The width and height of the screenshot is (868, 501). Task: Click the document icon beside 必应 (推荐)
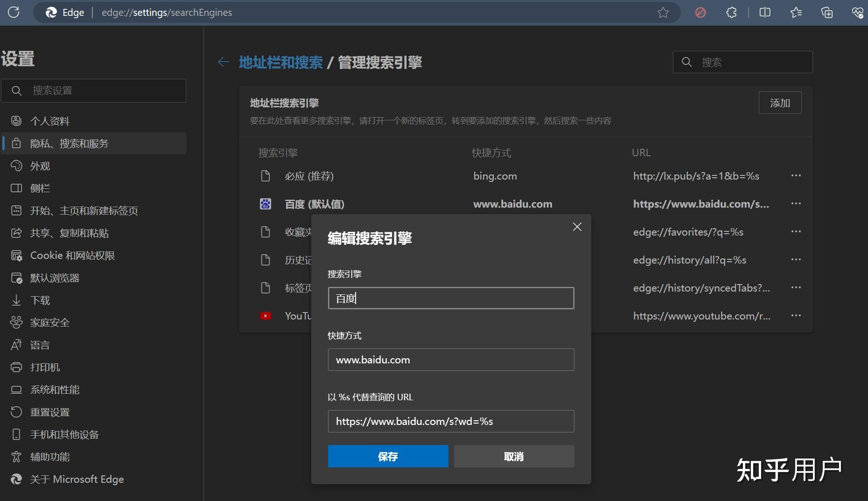tap(266, 176)
